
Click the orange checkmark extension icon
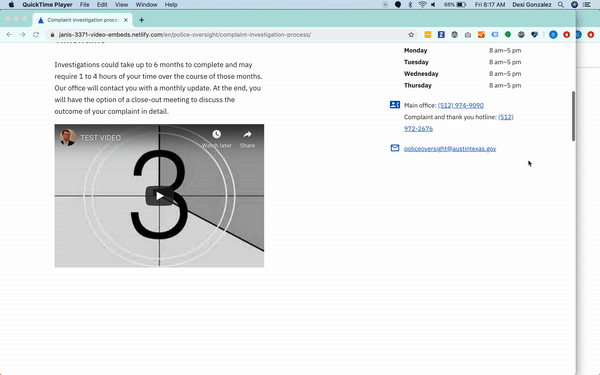[481, 34]
